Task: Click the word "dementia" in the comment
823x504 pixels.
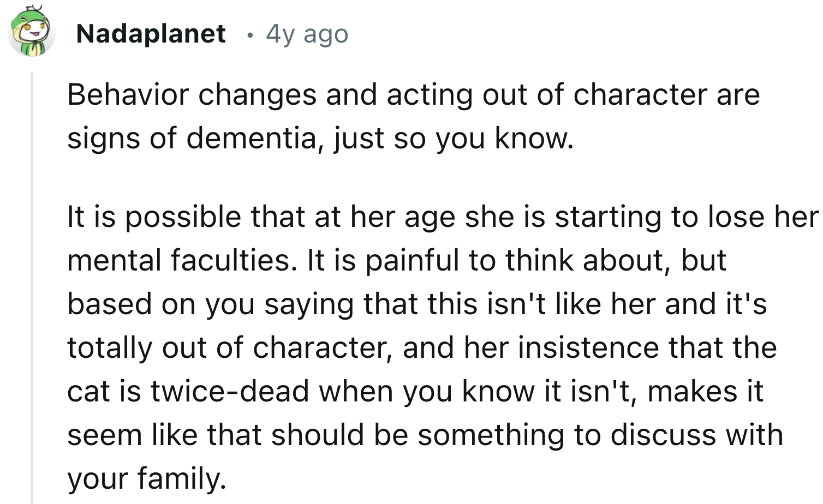Action: coord(252,138)
